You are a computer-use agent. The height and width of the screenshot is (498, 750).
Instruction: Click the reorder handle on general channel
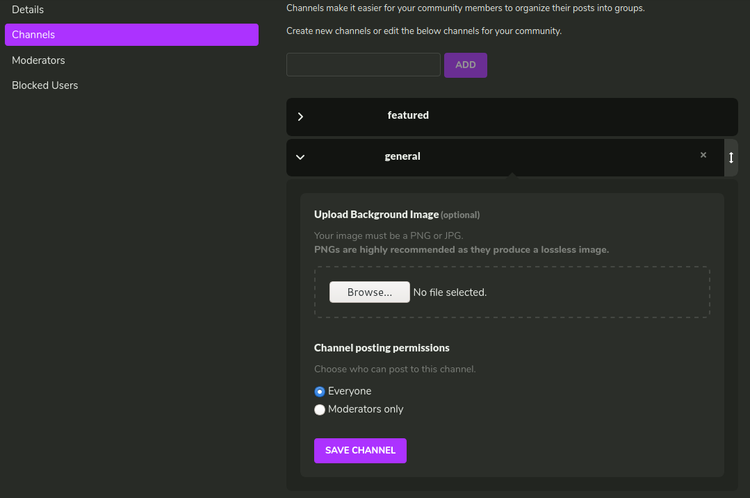click(731, 157)
